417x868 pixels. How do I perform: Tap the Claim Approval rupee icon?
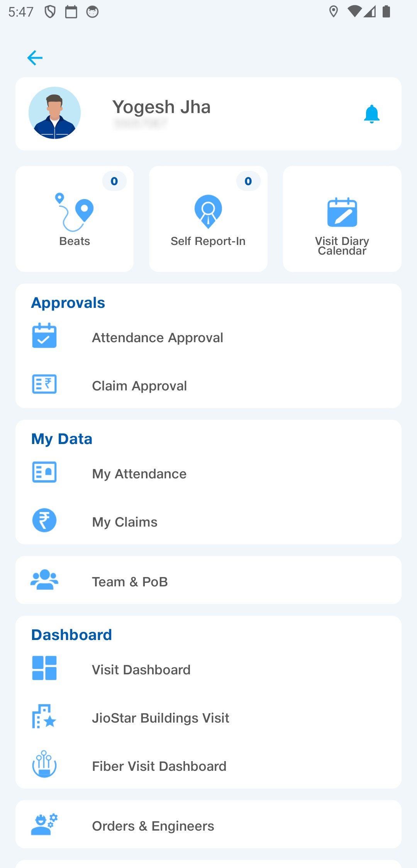[44, 384]
